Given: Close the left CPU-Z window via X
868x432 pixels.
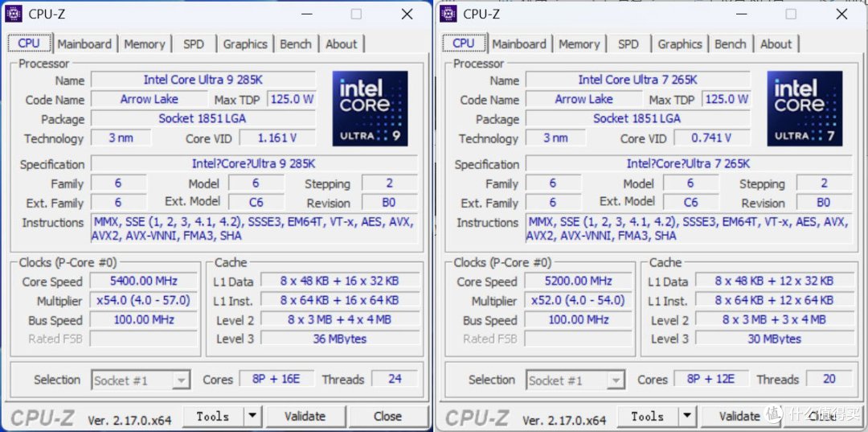Looking at the screenshot, I should (x=407, y=14).
